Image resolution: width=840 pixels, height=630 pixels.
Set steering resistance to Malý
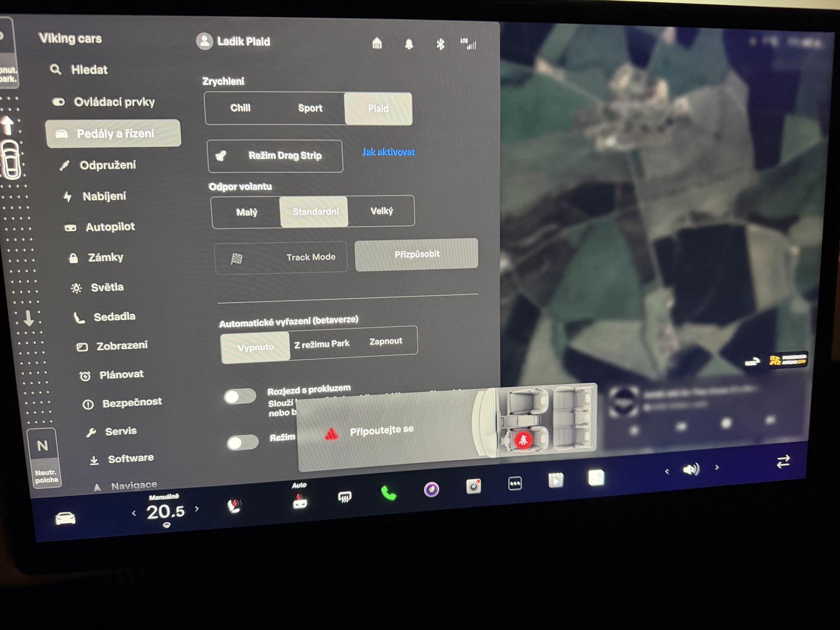tap(246, 213)
